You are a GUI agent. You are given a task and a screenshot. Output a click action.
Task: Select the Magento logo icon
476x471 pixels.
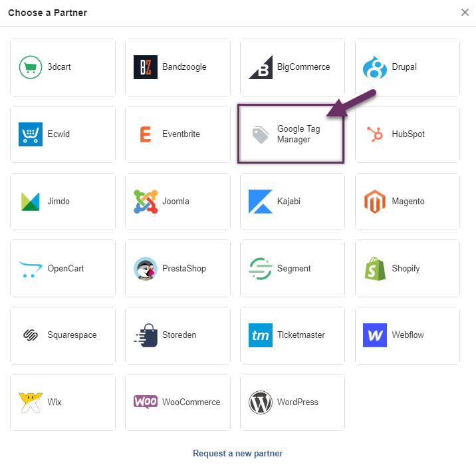(x=375, y=202)
